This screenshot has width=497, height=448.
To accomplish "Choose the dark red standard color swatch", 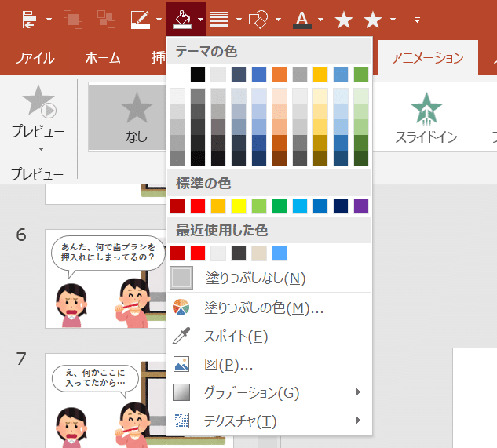I will pos(177,206).
